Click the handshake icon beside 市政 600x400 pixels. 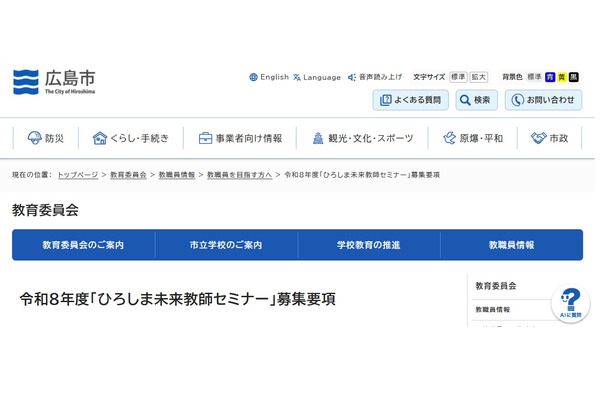point(538,138)
